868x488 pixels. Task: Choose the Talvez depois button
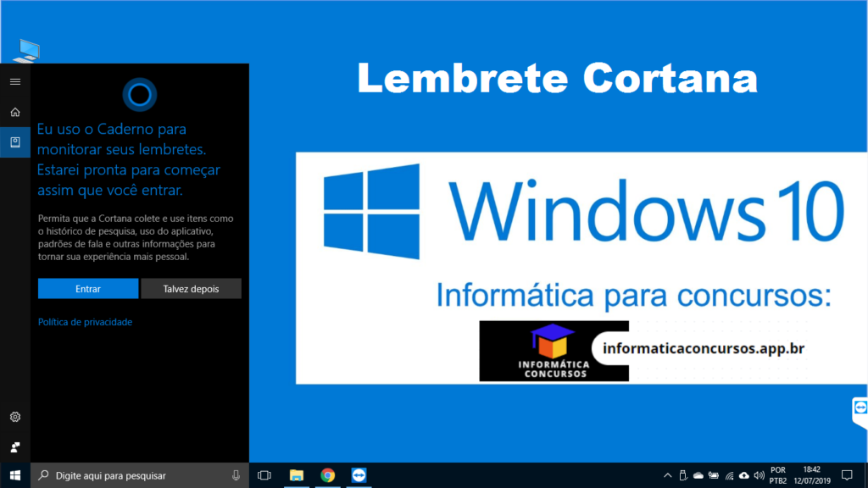[x=191, y=289]
